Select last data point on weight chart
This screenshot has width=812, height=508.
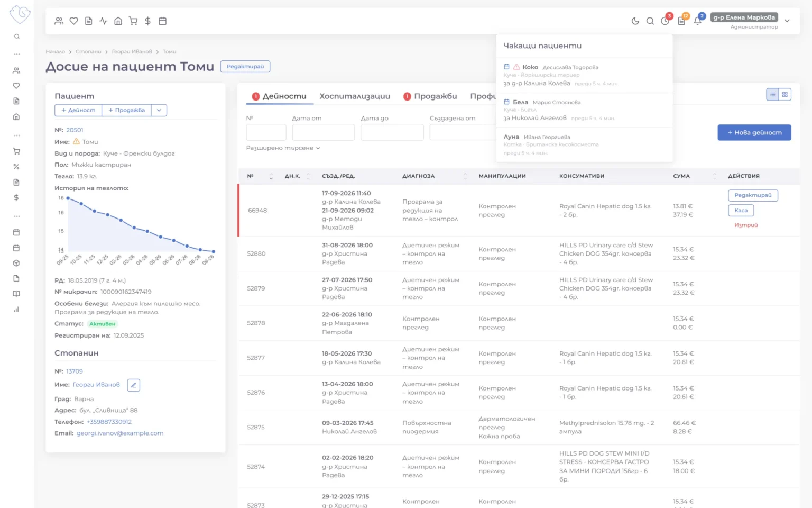click(214, 252)
